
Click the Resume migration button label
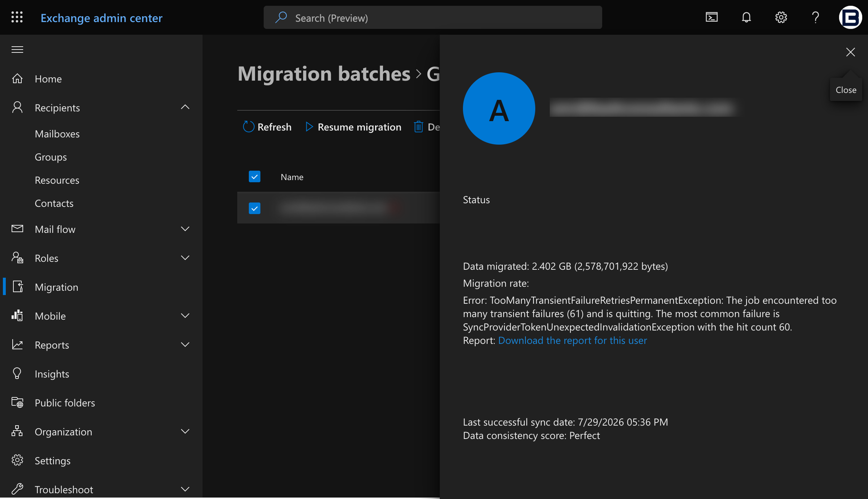click(359, 127)
